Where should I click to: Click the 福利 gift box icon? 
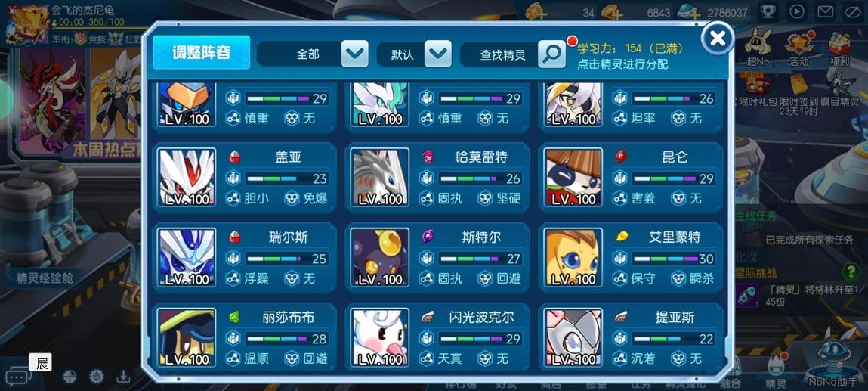coord(840,48)
